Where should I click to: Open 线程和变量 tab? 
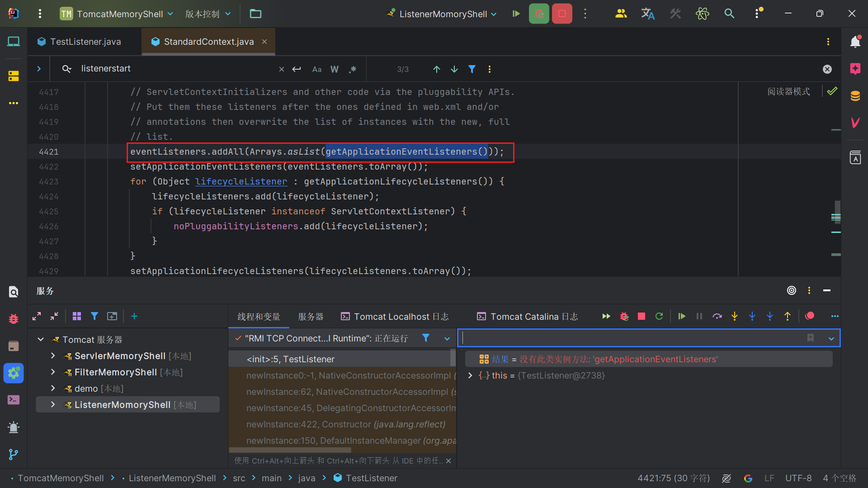(259, 317)
